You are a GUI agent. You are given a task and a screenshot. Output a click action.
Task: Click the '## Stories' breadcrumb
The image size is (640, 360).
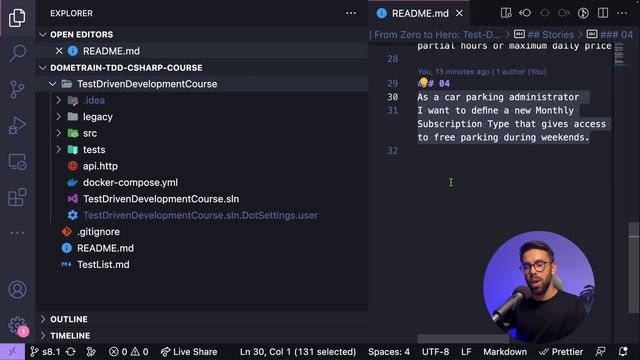tap(550, 35)
